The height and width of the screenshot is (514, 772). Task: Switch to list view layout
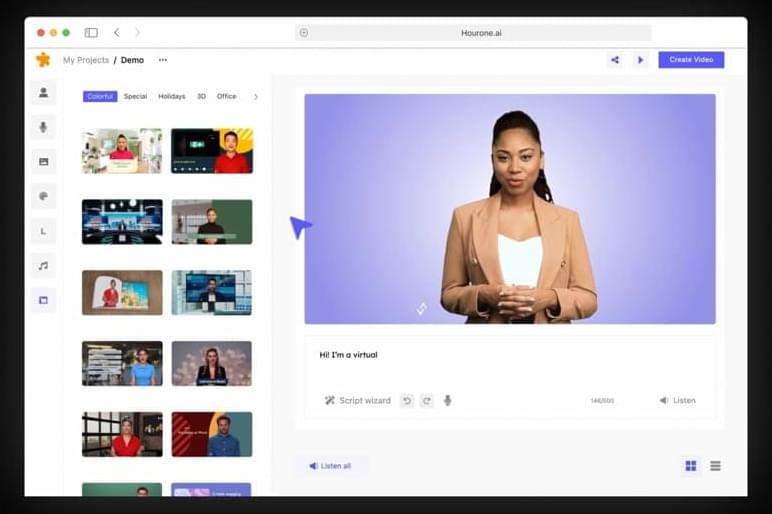pyautogui.click(x=716, y=466)
